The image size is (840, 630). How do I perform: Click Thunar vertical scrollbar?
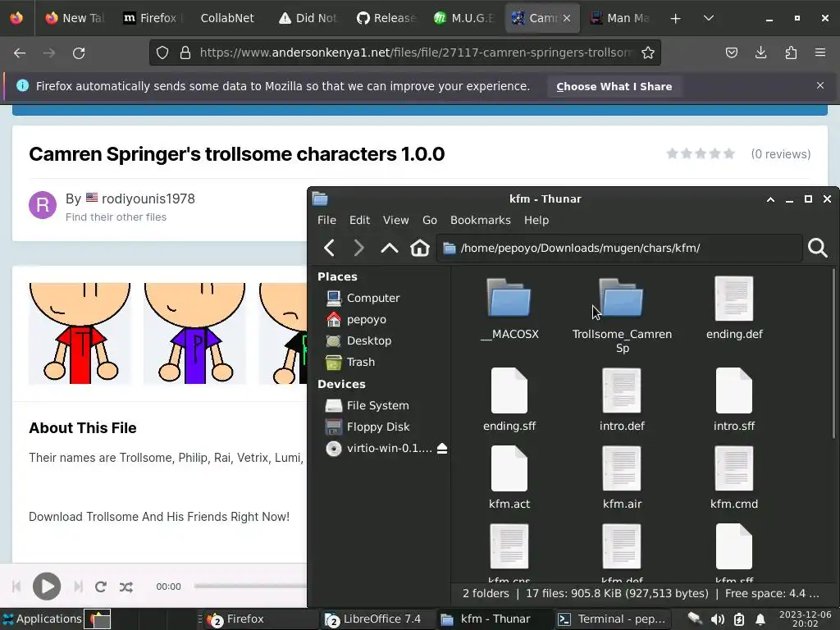click(x=833, y=354)
